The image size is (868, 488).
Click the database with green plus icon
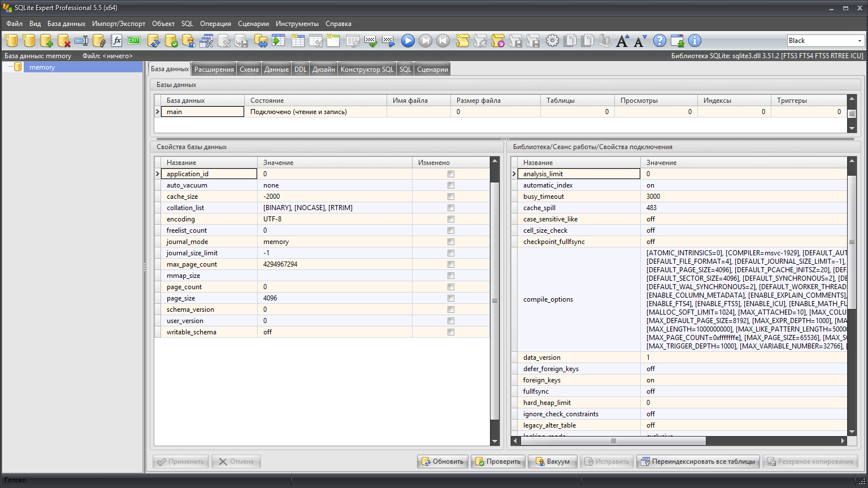(x=46, y=41)
